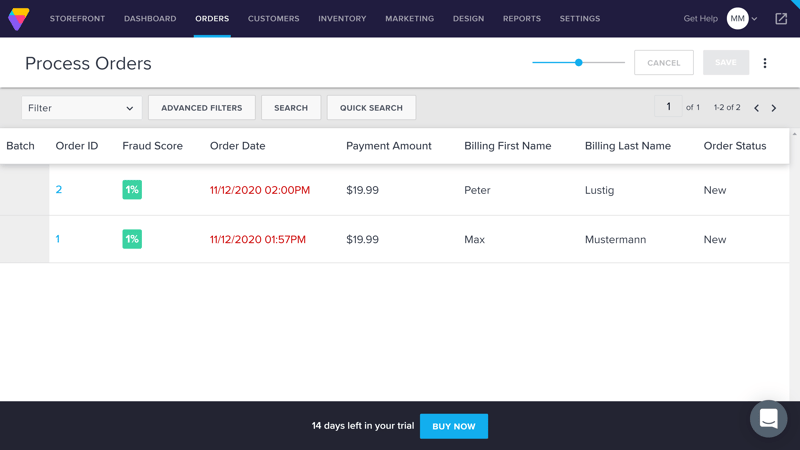
Task: Go to the next page arrow
Action: (x=774, y=108)
